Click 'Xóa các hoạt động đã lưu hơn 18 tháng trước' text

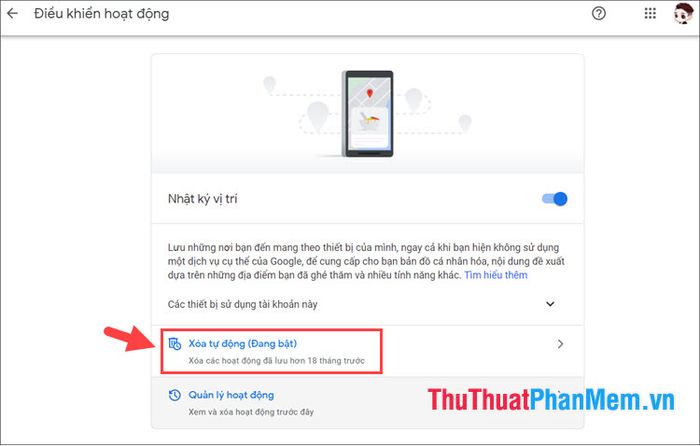[x=276, y=361]
